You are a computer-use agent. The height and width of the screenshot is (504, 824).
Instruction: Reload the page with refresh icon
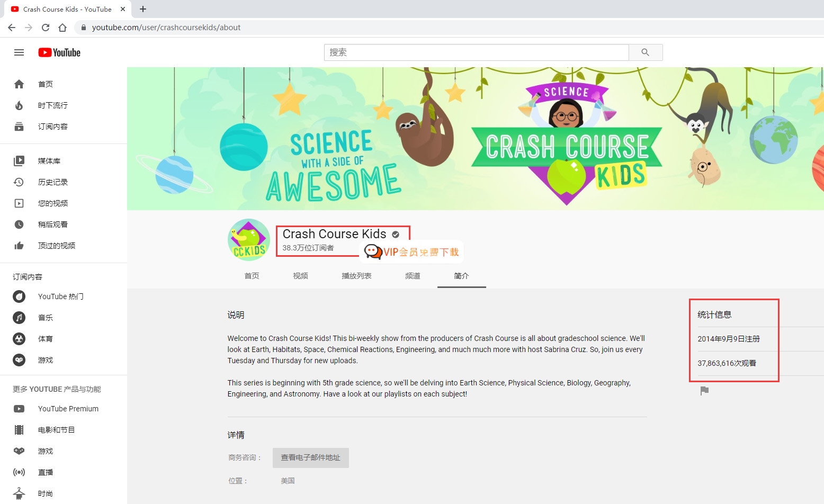pos(46,28)
